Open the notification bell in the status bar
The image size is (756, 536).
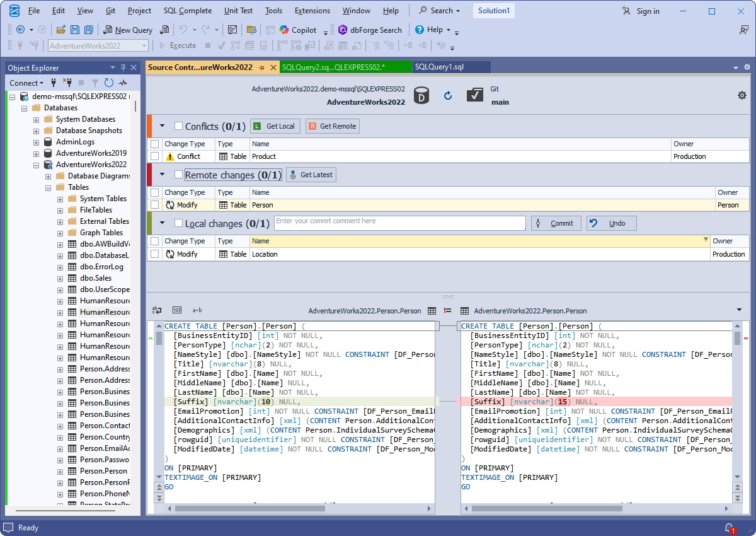point(729,528)
